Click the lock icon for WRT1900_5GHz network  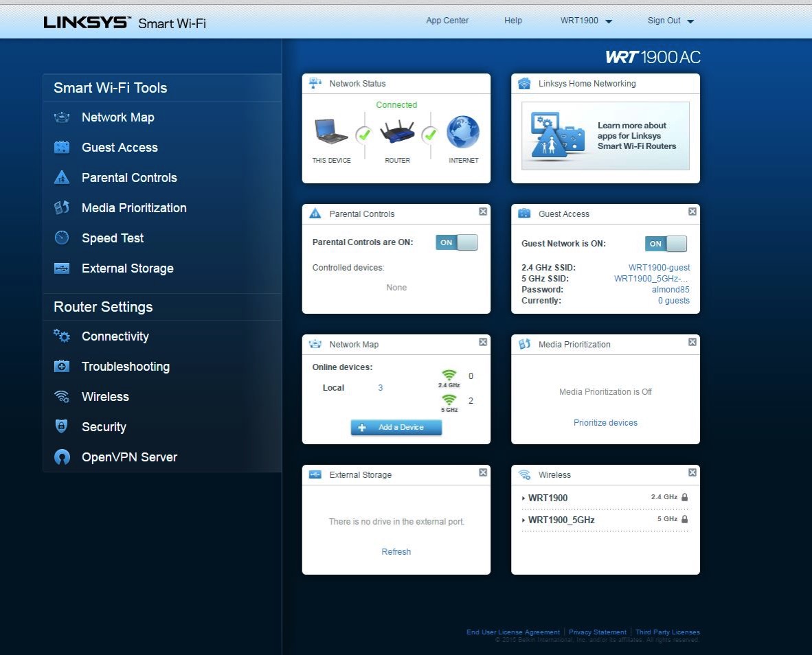[x=685, y=519]
